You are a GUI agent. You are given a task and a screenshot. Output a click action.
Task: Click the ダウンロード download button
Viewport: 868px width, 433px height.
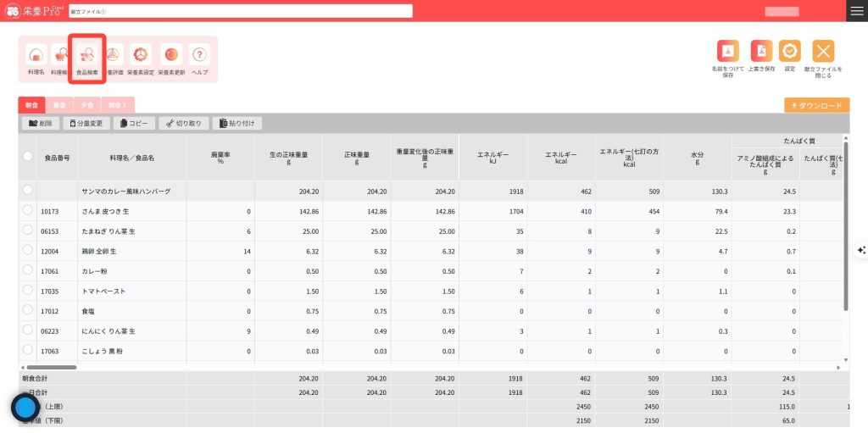pos(816,106)
